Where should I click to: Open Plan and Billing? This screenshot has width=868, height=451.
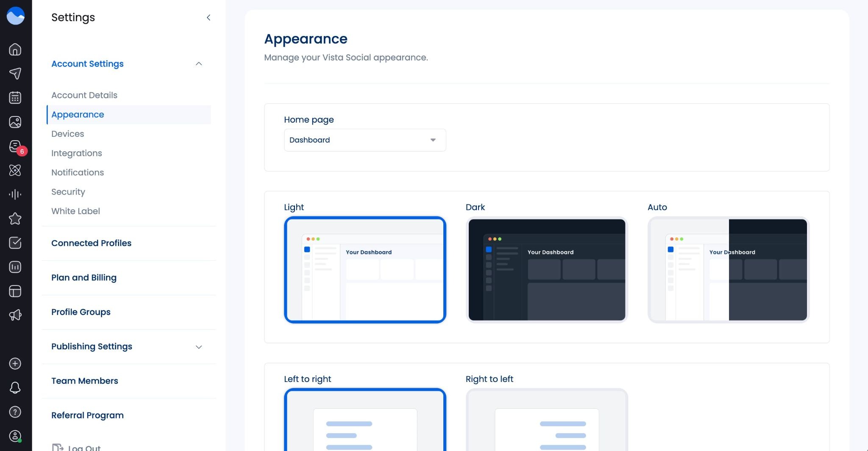(84, 278)
